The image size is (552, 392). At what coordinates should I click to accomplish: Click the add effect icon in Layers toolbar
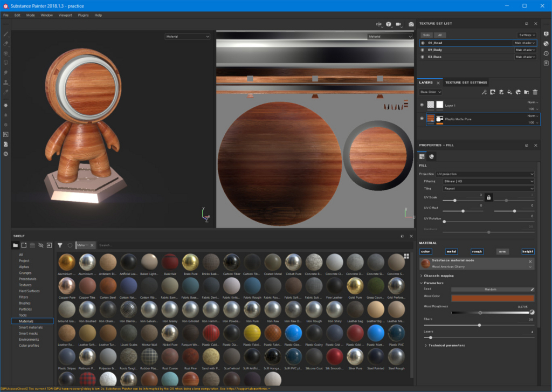coord(493,92)
